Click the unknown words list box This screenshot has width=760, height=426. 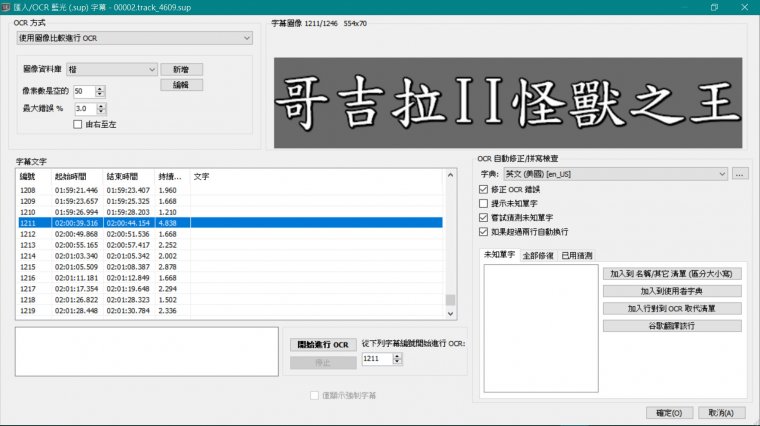541,328
